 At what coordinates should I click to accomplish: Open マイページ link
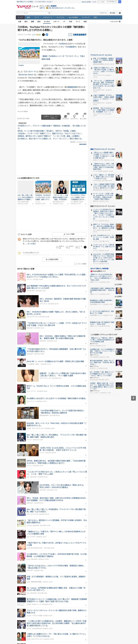103,13
